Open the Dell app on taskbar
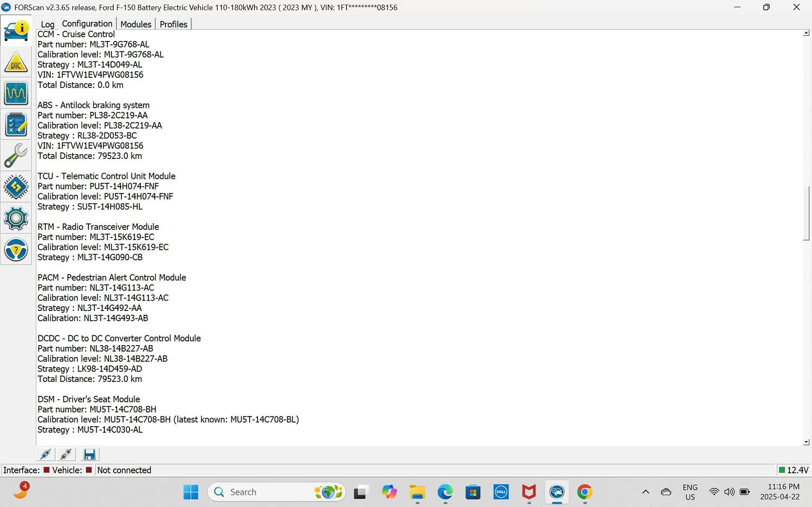 tap(501, 492)
